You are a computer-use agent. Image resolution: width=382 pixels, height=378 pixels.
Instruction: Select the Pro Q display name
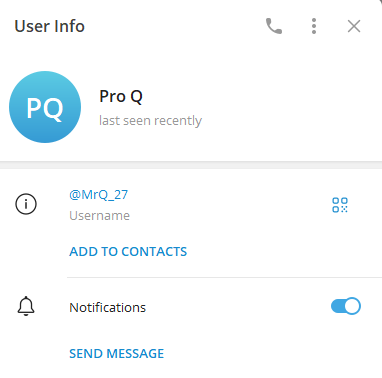point(121,97)
